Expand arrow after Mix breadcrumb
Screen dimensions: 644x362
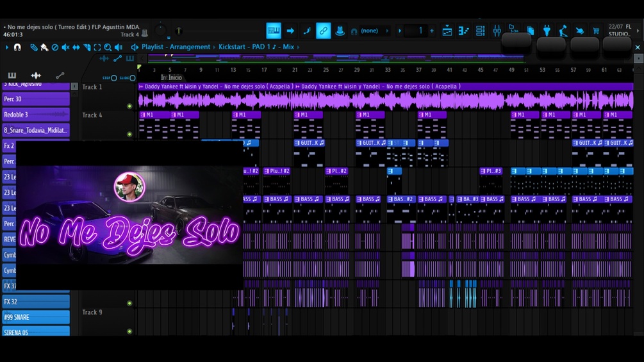click(298, 47)
